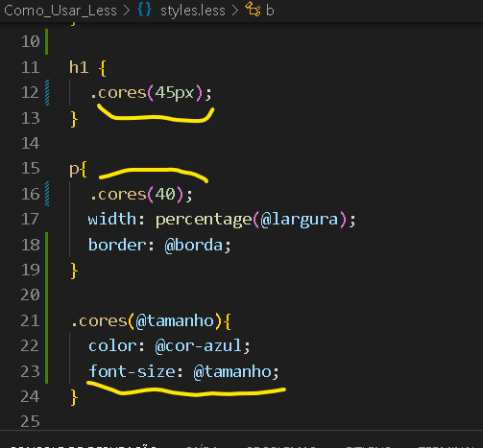Click line number 10 in gutter
This screenshot has height=448, width=483.
(x=31, y=41)
